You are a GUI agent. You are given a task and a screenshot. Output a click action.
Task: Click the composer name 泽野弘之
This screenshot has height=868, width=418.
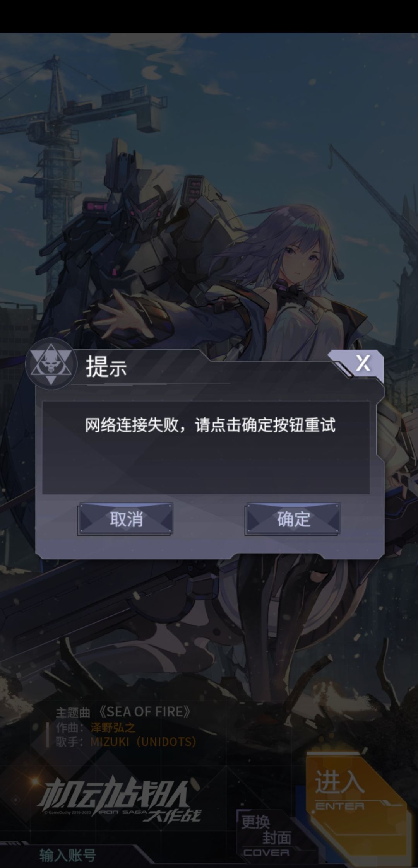113,727
